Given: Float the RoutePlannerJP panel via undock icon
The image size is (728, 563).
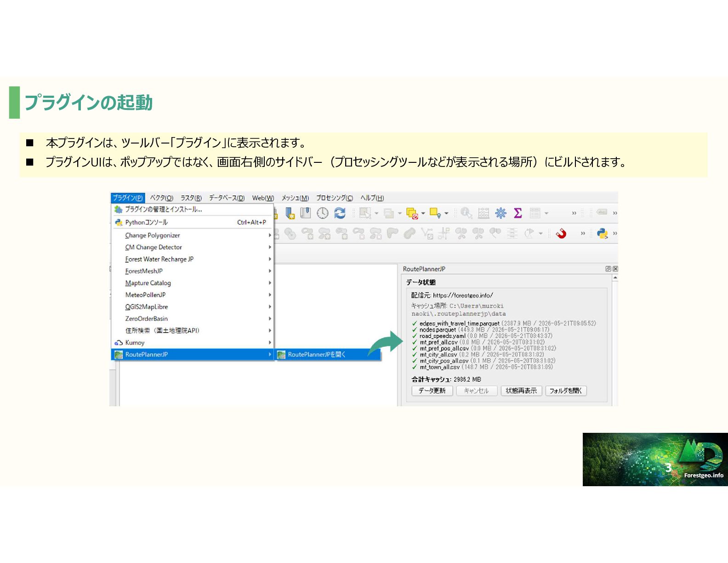Looking at the screenshot, I should (x=608, y=269).
